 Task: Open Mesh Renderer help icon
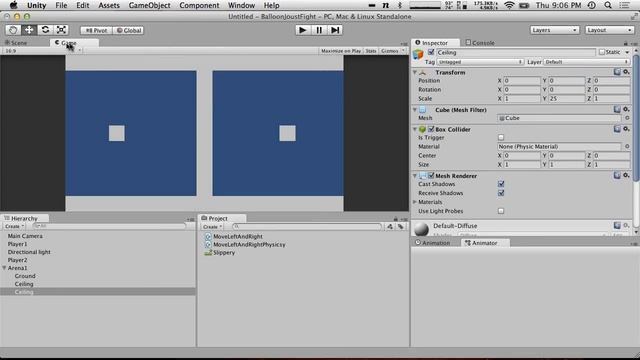tap(617, 176)
